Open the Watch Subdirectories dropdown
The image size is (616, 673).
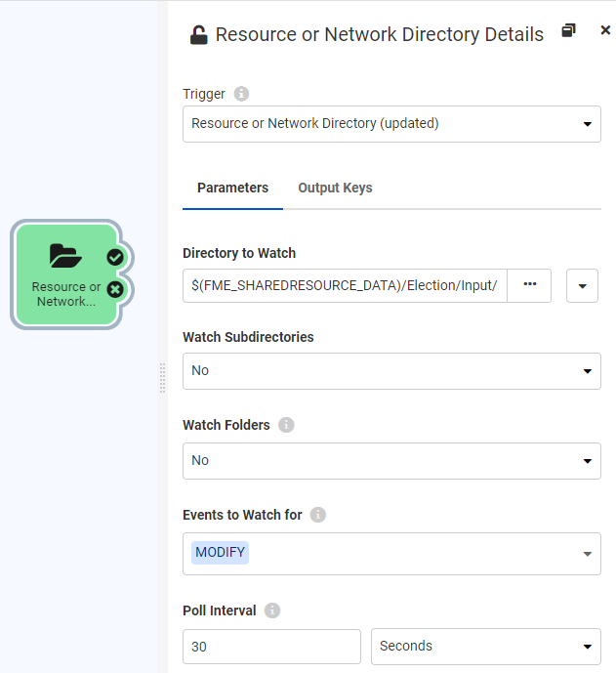(x=391, y=371)
